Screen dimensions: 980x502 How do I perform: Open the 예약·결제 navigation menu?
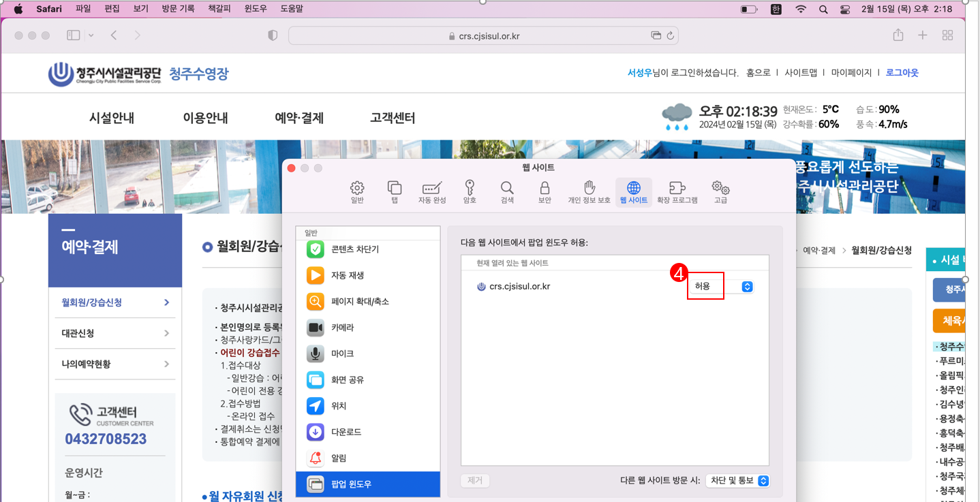[x=299, y=118]
